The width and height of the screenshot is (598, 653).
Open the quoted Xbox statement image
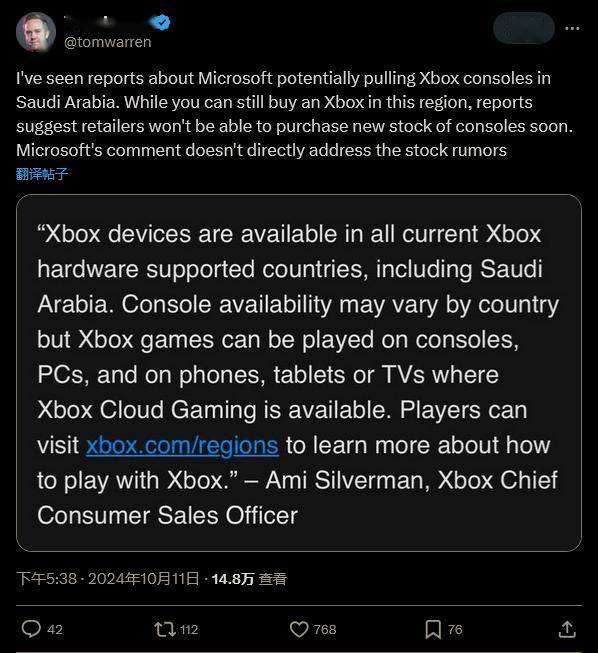point(299,373)
